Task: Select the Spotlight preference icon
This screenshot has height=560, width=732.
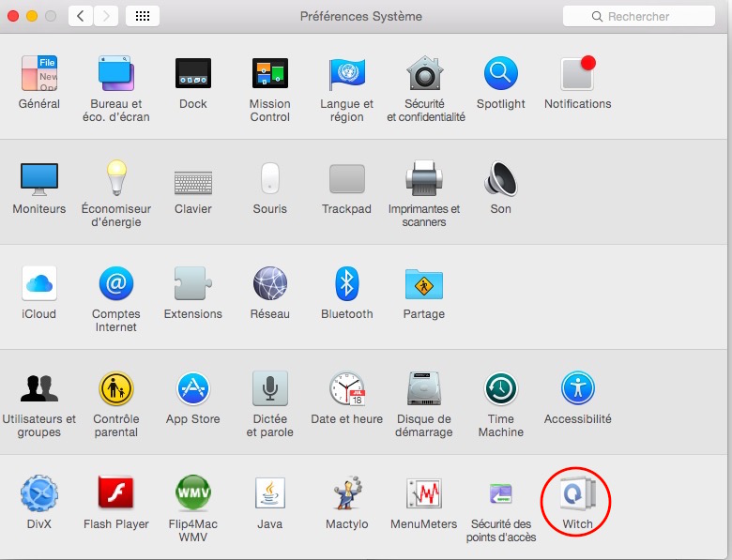Action: [x=501, y=73]
